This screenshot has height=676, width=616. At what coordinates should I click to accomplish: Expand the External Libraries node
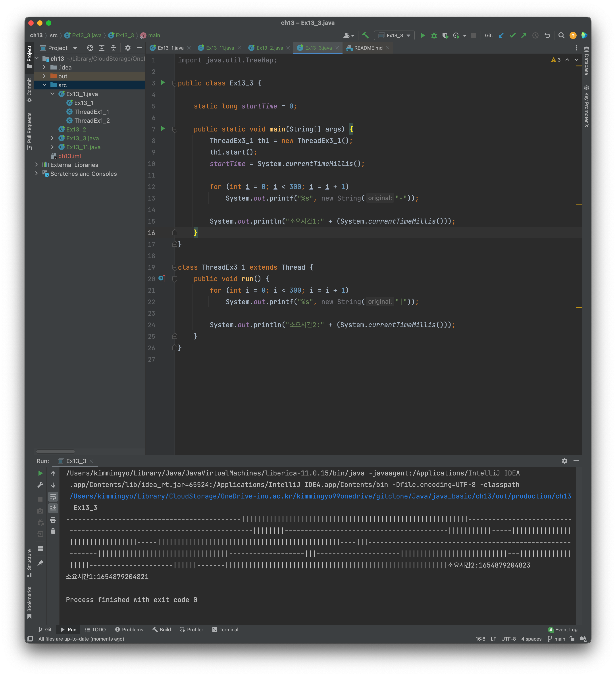point(36,165)
